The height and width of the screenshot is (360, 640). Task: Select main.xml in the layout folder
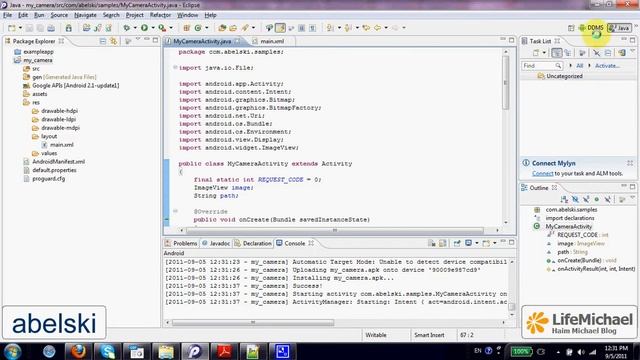[62, 144]
